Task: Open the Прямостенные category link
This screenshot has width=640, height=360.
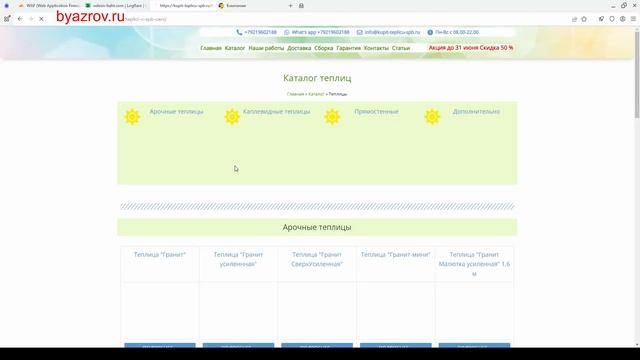Action: point(376,111)
